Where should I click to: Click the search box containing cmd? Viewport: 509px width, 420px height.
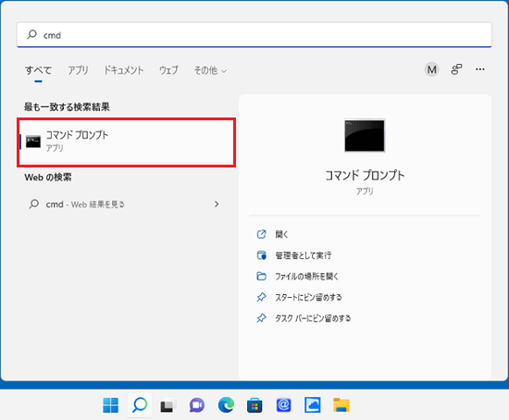pos(254,35)
